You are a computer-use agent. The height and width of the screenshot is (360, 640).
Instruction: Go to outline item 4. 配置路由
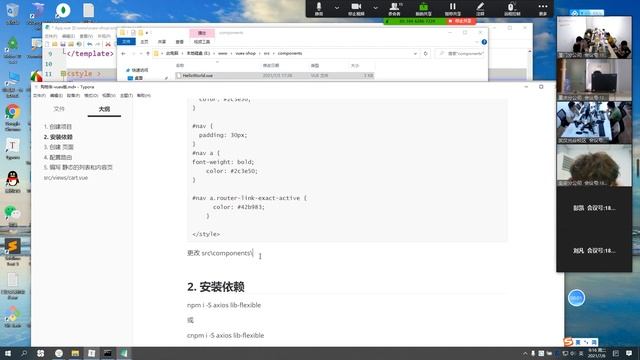[x=58, y=157]
